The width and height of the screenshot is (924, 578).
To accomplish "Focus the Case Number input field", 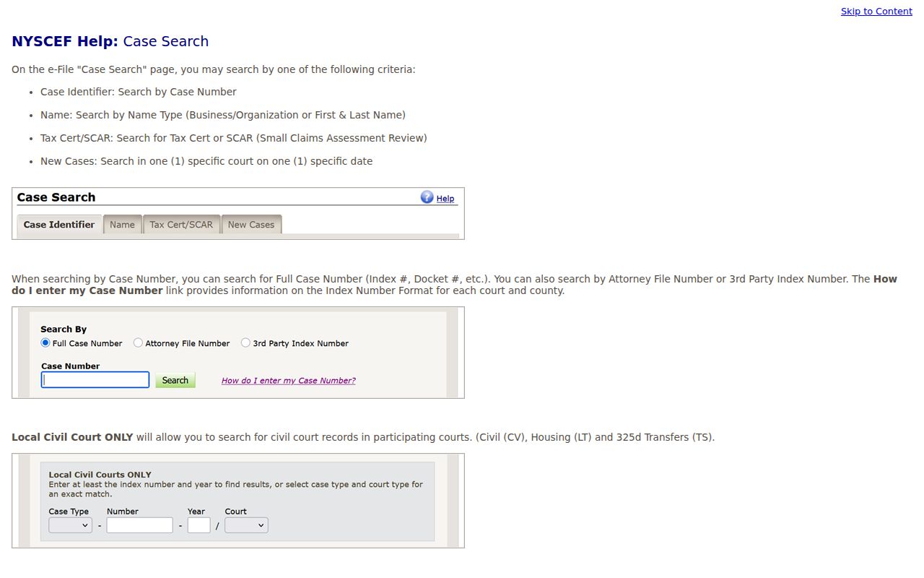I will [95, 380].
